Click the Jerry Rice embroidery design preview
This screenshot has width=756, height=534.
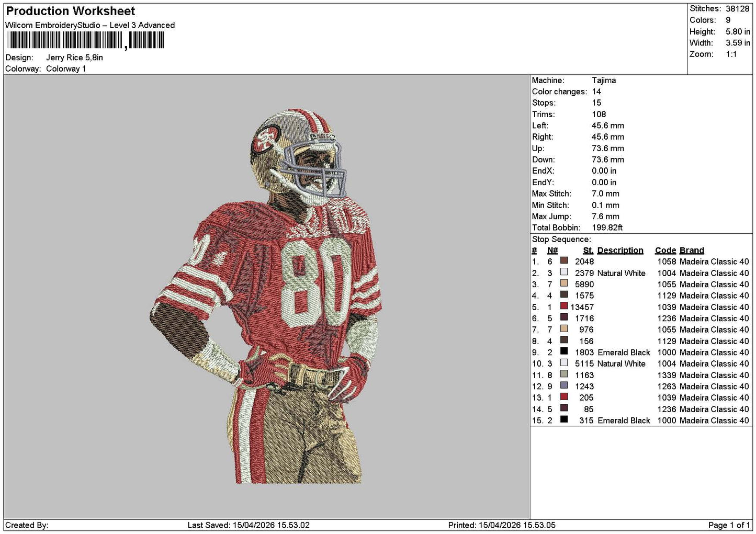click(x=266, y=296)
